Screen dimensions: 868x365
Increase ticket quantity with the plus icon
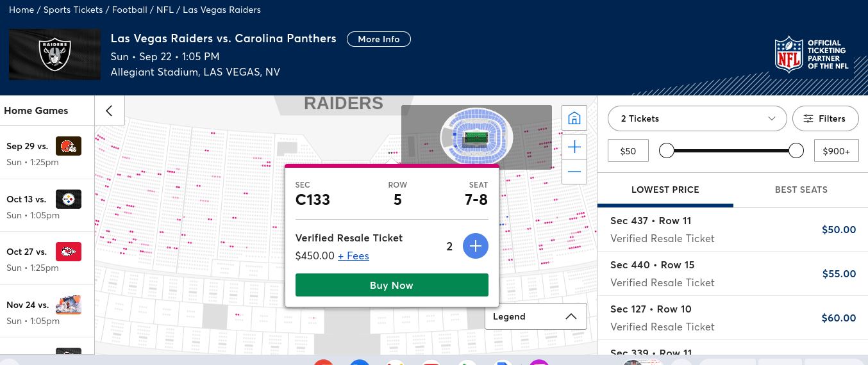pos(476,246)
